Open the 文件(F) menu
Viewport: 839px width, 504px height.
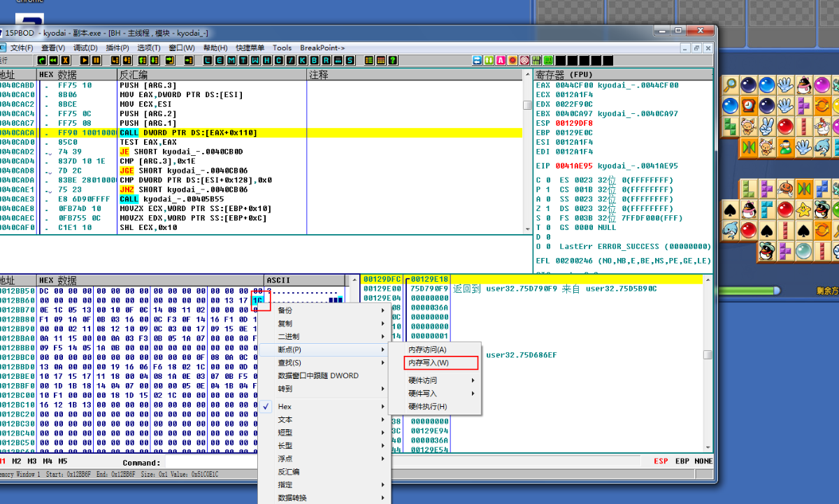pyautogui.click(x=20, y=48)
